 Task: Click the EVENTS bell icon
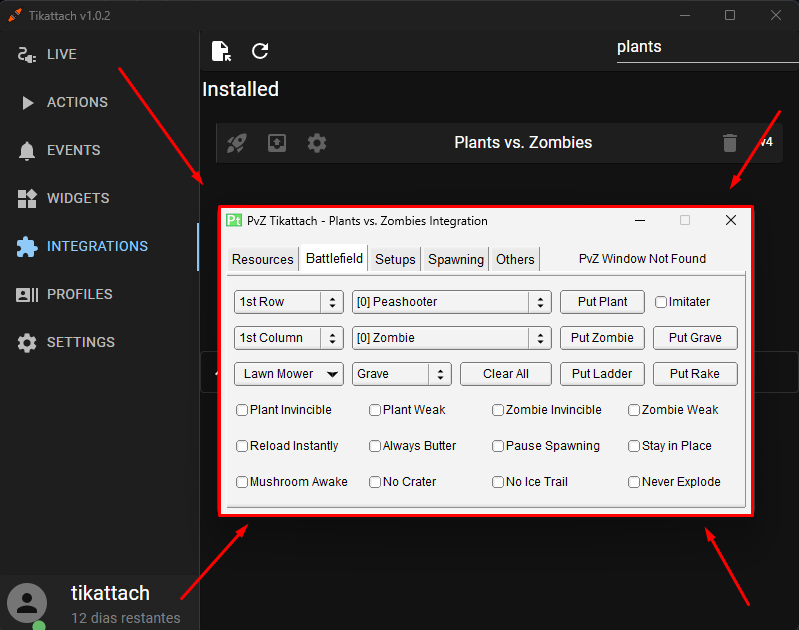coord(26,151)
